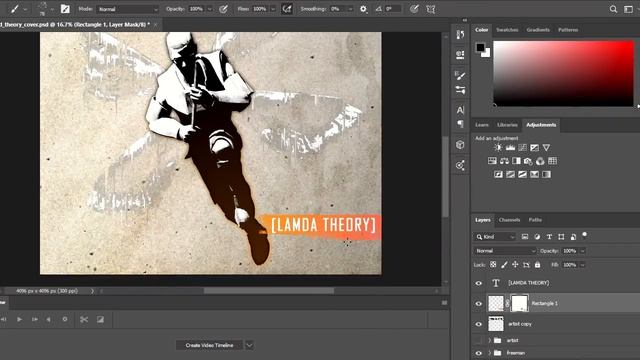Add a Black & White adjustment layer
Screen dimensions: 640x360
516,161
